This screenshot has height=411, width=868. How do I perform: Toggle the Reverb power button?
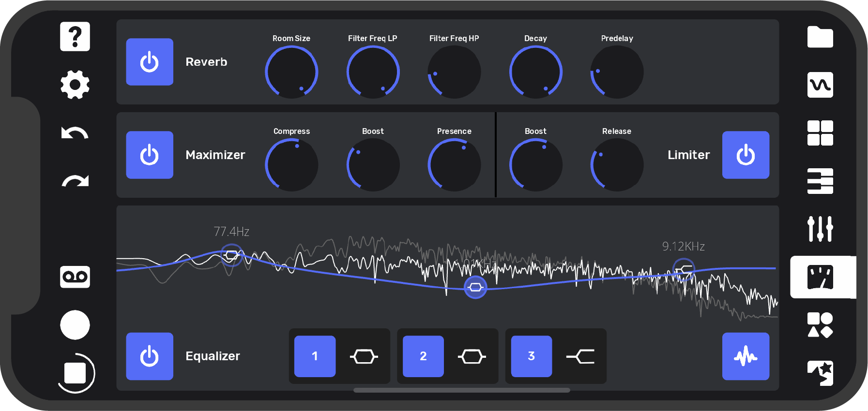150,62
